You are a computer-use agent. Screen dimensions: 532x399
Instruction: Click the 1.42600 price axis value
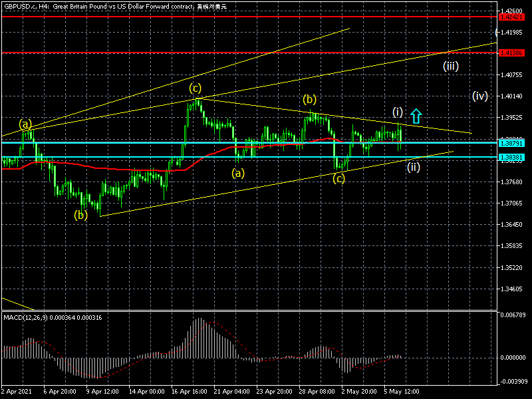tap(511, 11)
